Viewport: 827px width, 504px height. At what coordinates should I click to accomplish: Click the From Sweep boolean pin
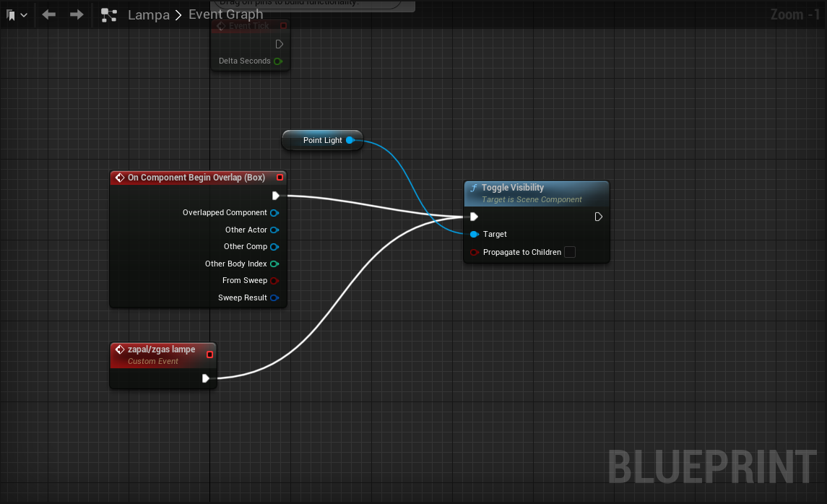click(274, 281)
